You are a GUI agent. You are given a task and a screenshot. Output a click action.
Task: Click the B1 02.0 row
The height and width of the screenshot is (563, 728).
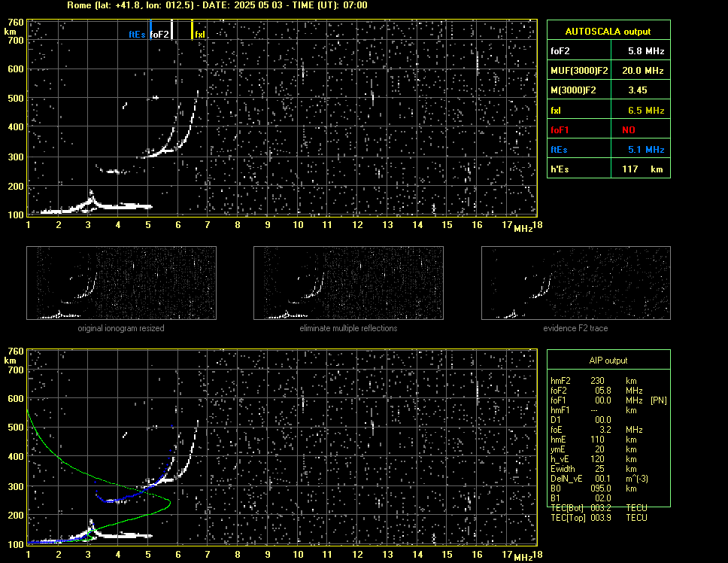pyautogui.click(x=581, y=498)
